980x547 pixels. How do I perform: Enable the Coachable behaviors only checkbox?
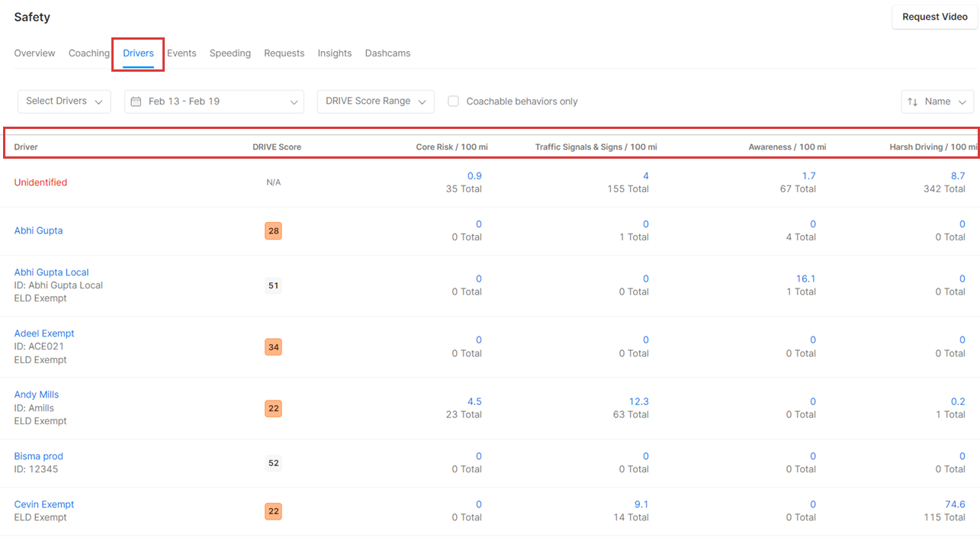coord(453,101)
